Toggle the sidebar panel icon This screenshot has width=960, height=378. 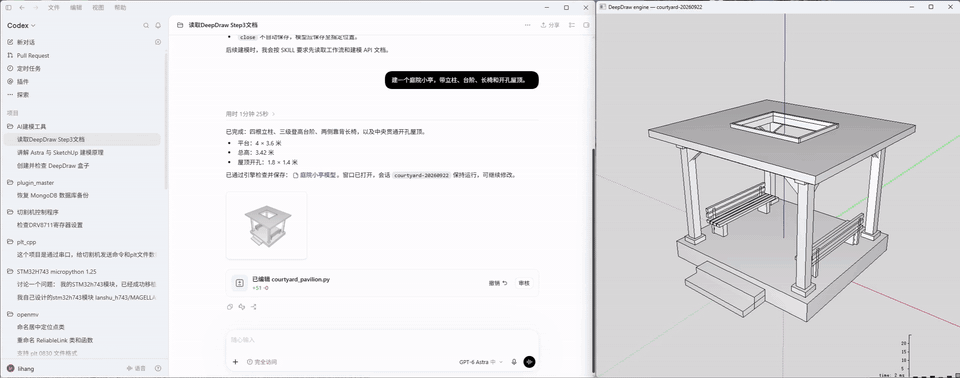9,7
